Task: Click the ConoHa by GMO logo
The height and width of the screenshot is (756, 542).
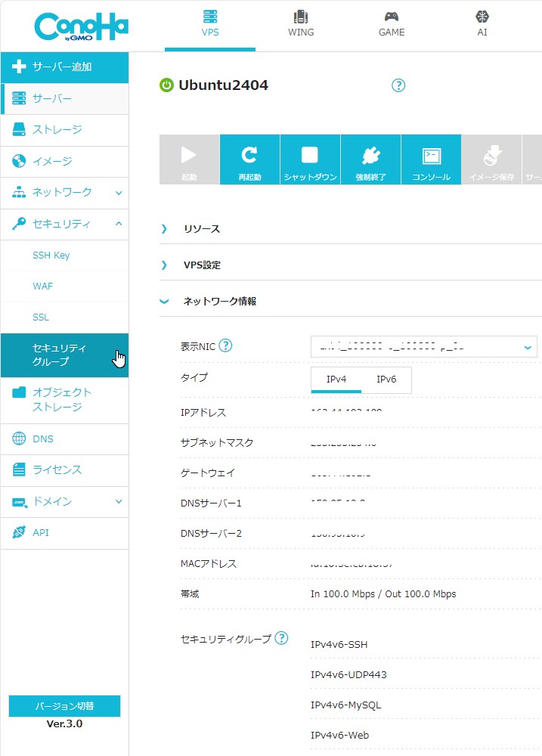Action: 80,27
